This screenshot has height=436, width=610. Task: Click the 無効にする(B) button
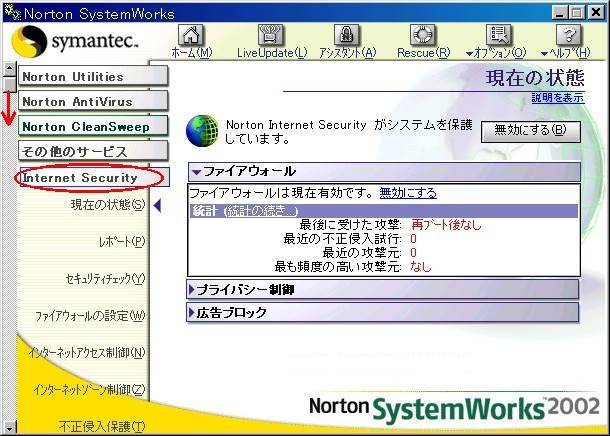click(531, 131)
